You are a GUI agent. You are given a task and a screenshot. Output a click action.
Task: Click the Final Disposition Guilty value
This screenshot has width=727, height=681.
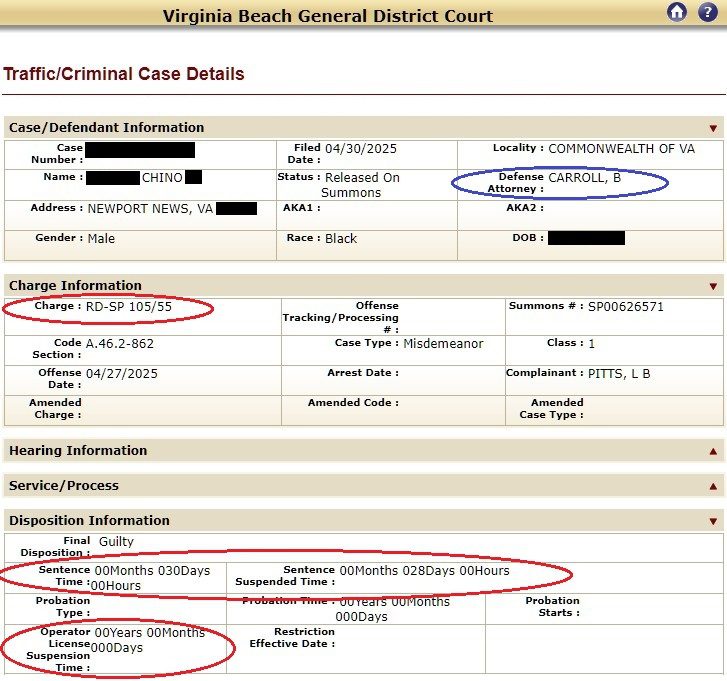[x=116, y=541]
